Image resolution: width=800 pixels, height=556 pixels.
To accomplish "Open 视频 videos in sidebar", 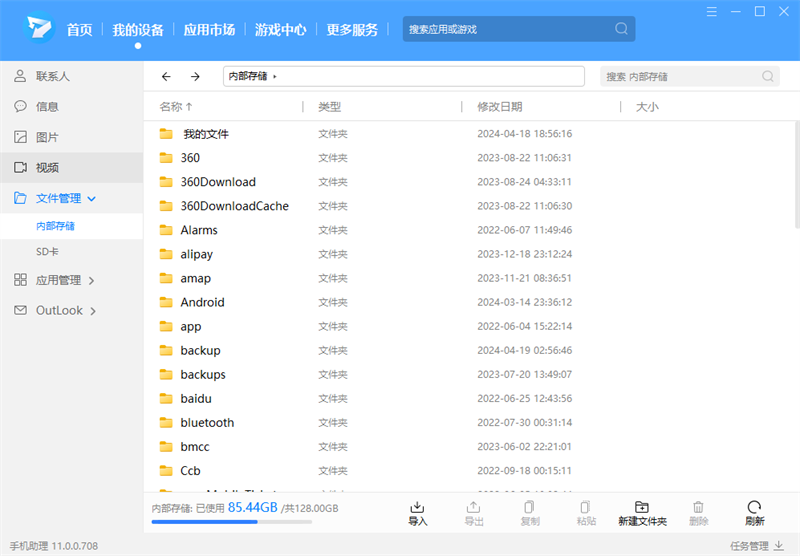I will (71, 167).
